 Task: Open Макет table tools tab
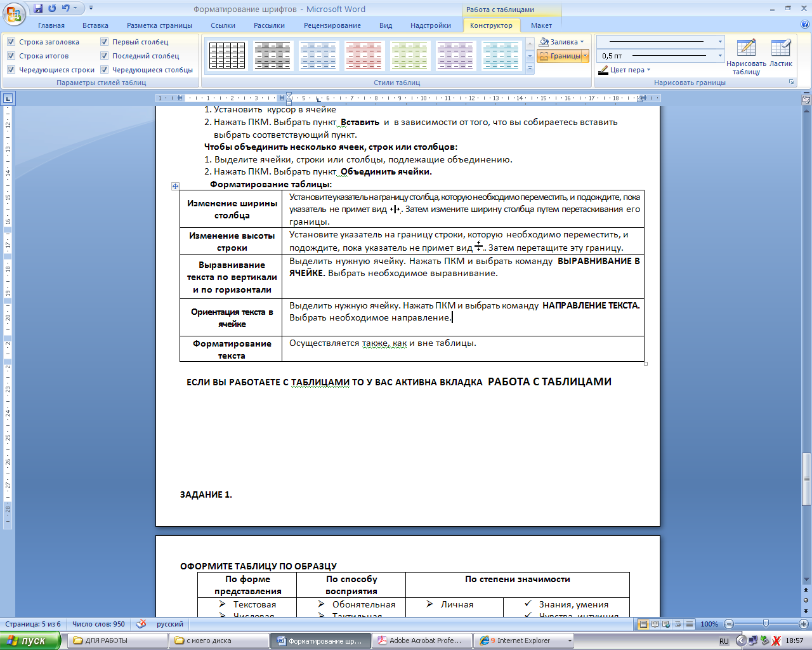tap(541, 25)
